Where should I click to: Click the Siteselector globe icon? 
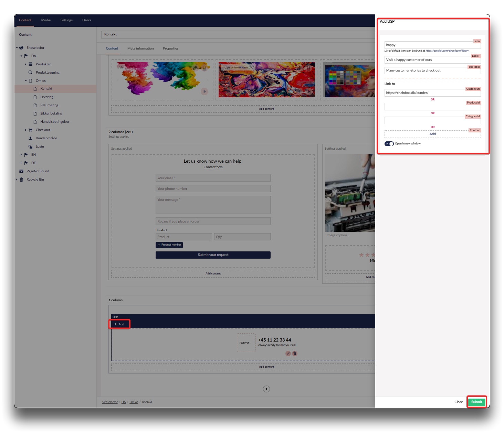[x=21, y=48]
